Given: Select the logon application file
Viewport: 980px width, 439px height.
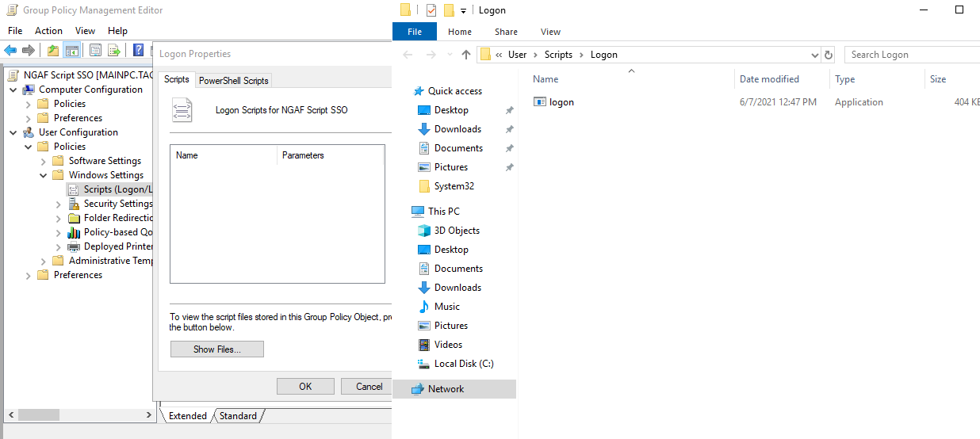Looking at the screenshot, I should pyautogui.click(x=561, y=101).
